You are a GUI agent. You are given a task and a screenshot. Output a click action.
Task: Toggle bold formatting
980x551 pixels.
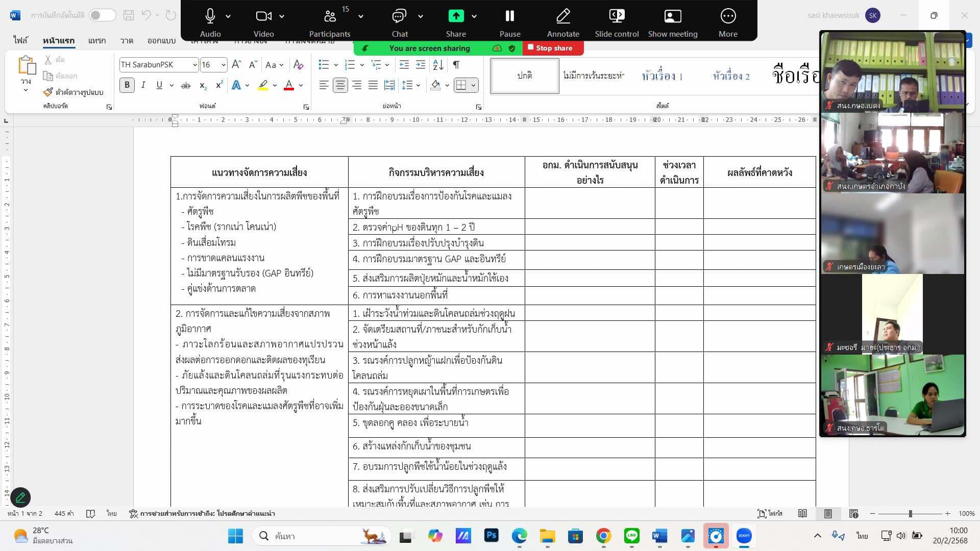click(x=127, y=85)
